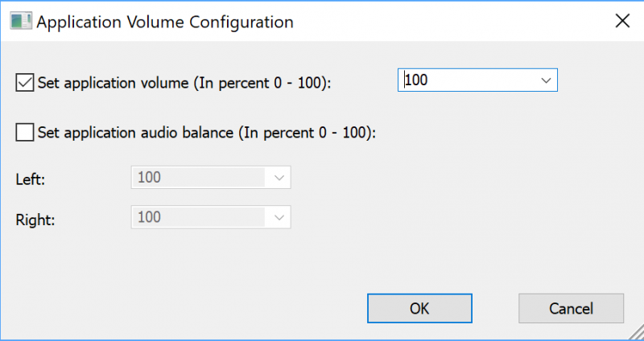
Task: Confirm settings with the OK button
Action: [x=419, y=308]
